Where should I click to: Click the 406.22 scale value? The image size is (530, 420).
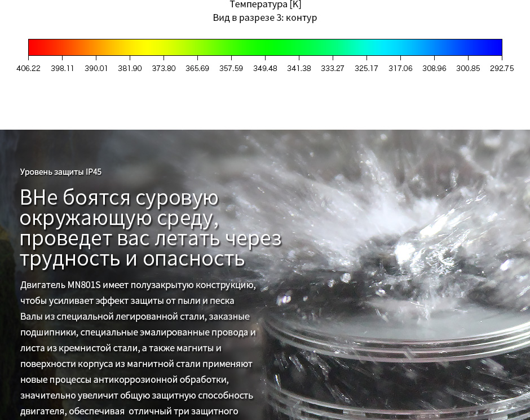[28, 68]
